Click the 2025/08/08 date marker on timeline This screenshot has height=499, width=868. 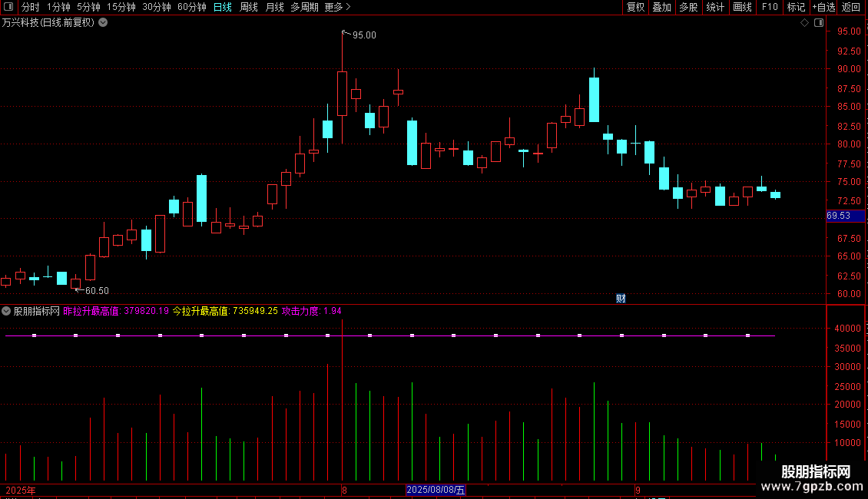pos(436,490)
